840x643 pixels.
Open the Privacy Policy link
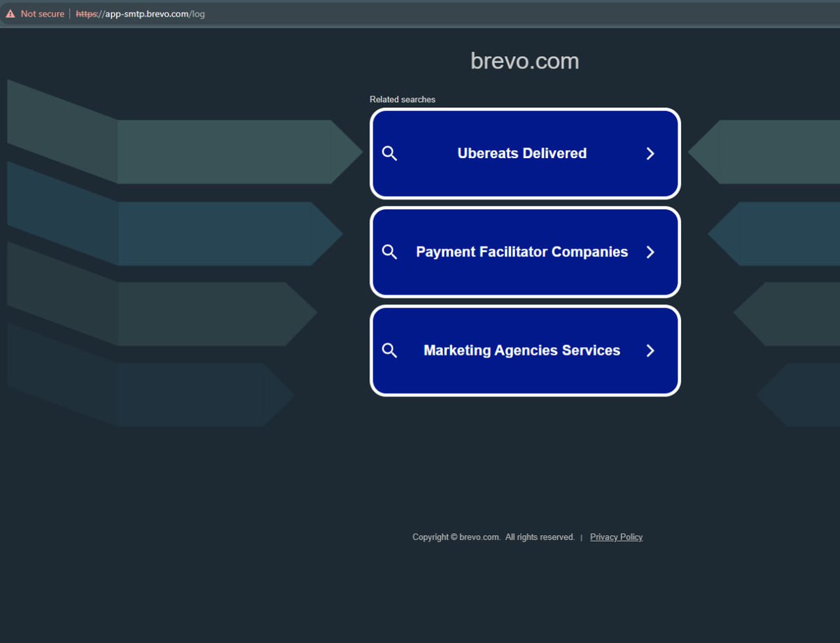[x=616, y=537]
